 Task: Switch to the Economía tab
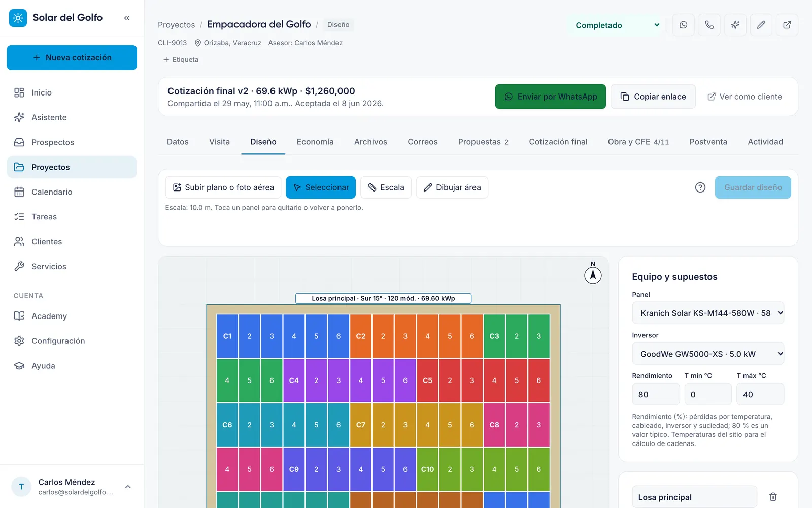(x=315, y=142)
